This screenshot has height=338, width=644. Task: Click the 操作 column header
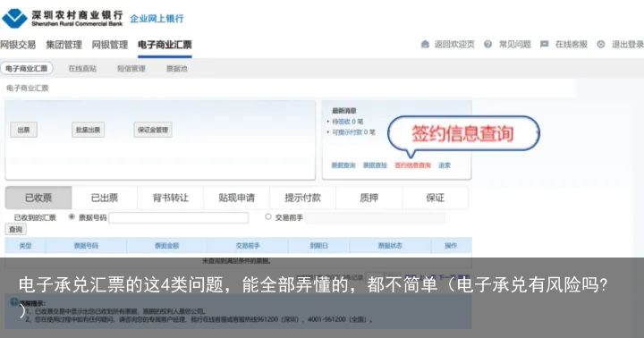[451, 246]
